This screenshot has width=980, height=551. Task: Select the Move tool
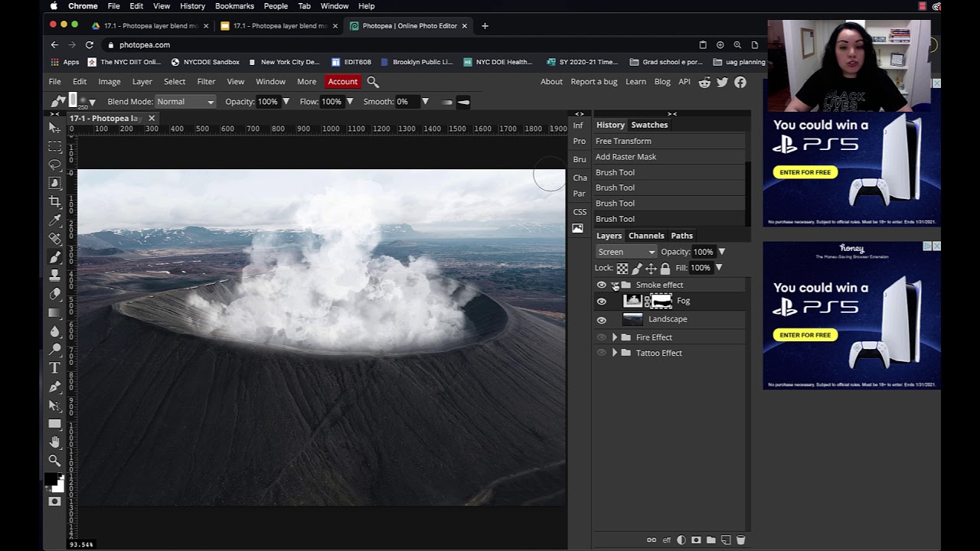pyautogui.click(x=54, y=128)
